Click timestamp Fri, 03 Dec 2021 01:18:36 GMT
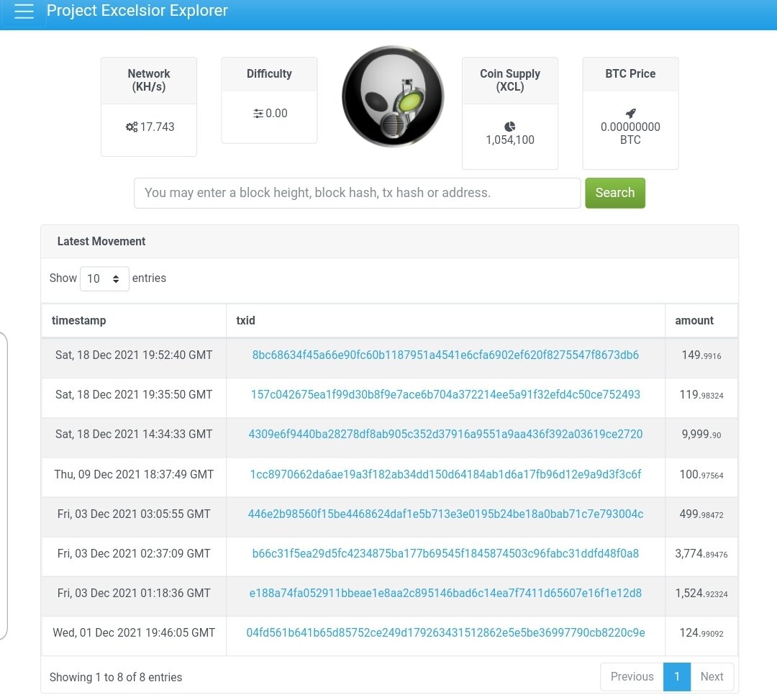 click(x=134, y=594)
